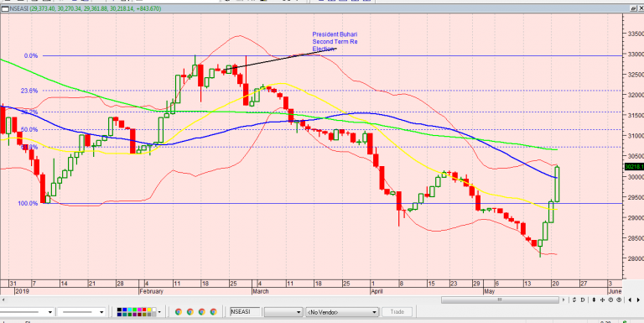Viewport: 644px width, 323px height.
Task: Click the zoom-in magnifier icon
Action: click(619, 300)
